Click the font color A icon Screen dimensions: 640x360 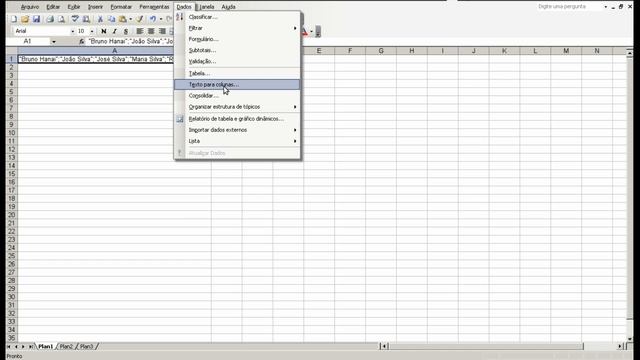pos(305,31)
